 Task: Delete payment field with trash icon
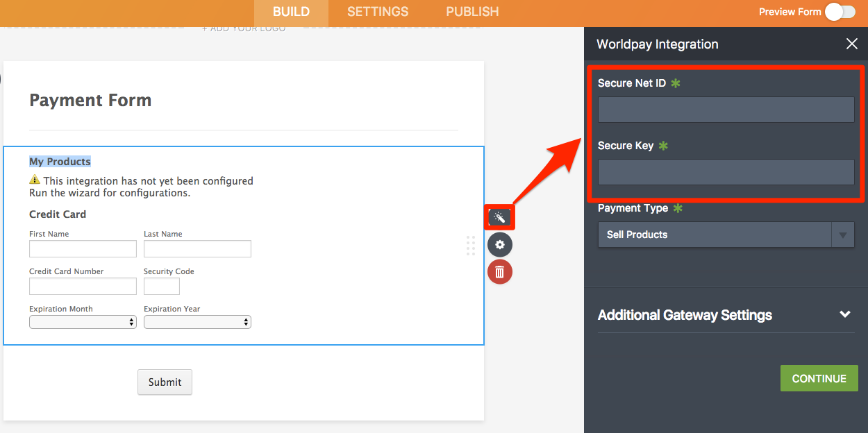(499, 272)
